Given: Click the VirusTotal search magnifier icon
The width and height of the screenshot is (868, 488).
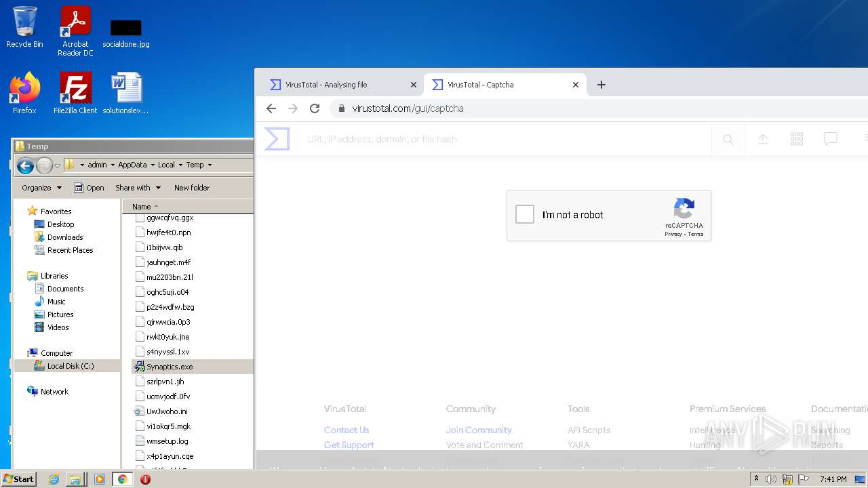Looking at the screenshot, I should (x=728, y=139).
